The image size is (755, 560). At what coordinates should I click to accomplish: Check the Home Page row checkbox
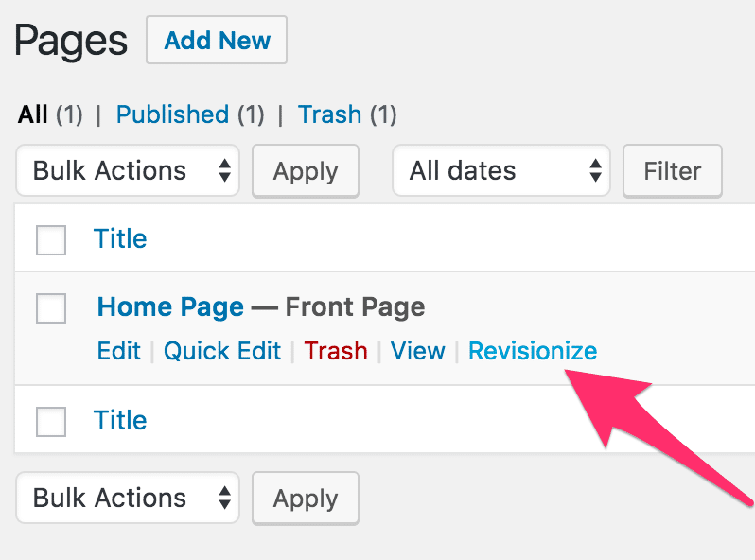coord(51,308)
